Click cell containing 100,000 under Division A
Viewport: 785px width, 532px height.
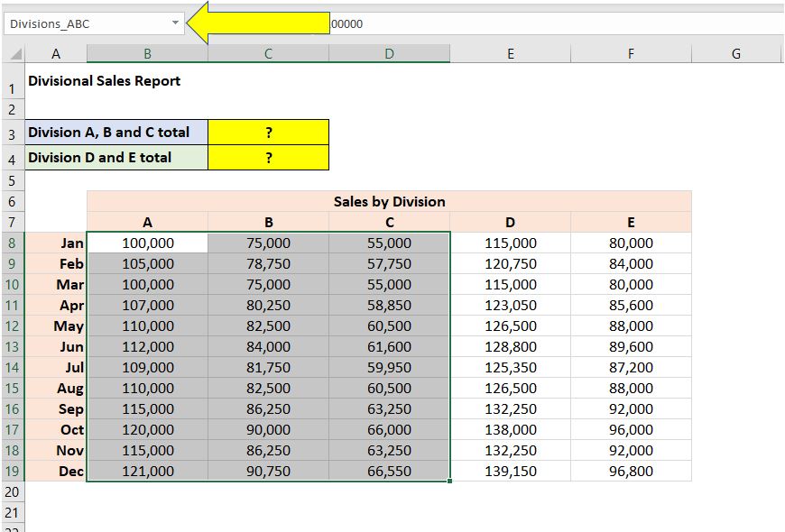[x=148, y=243]
